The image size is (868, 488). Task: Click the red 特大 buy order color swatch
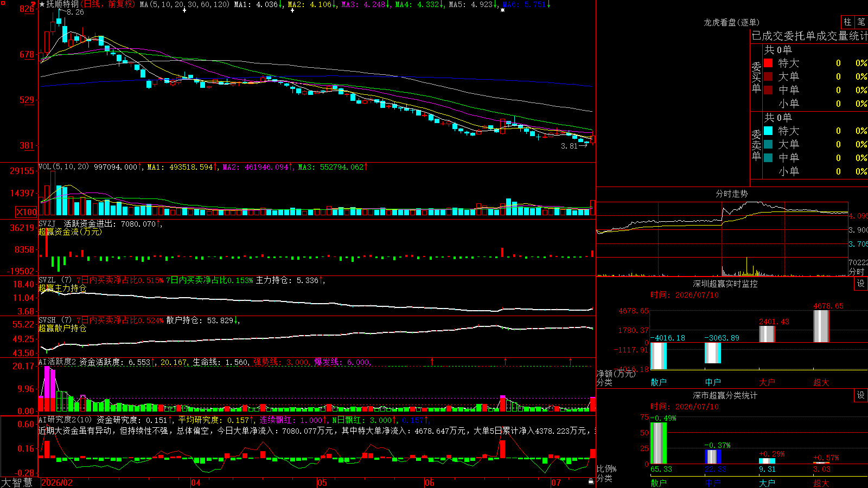[768, 63]
